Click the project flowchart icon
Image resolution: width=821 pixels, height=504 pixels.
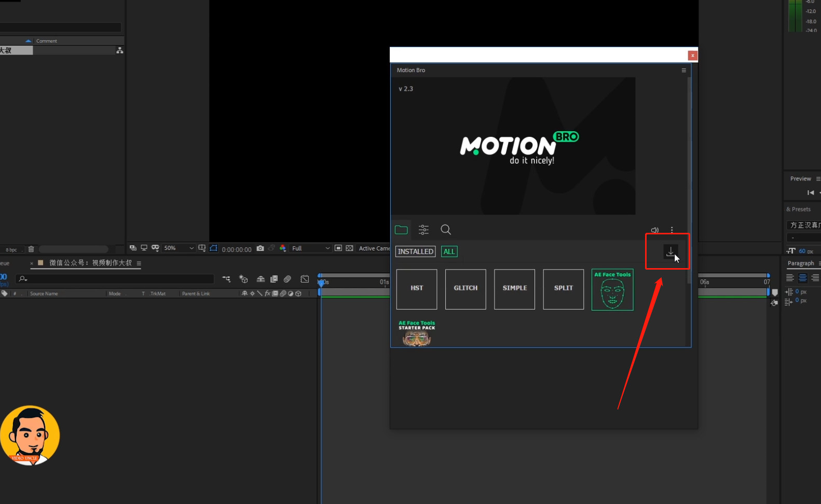click(x=120, y=50)
